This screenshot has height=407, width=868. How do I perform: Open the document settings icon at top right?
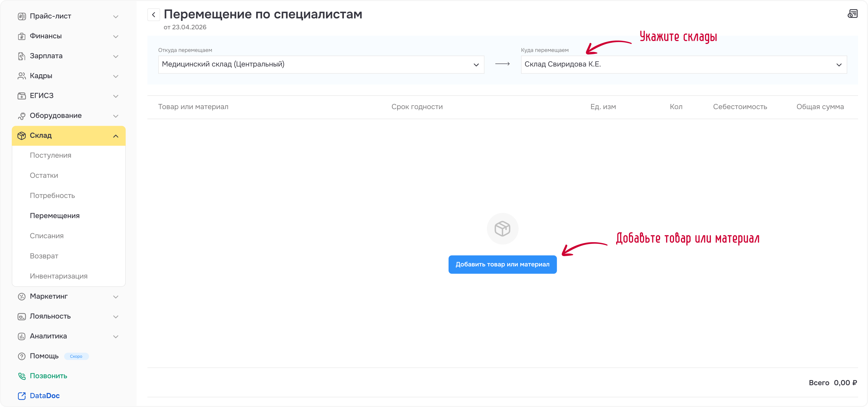pos(853,14)
